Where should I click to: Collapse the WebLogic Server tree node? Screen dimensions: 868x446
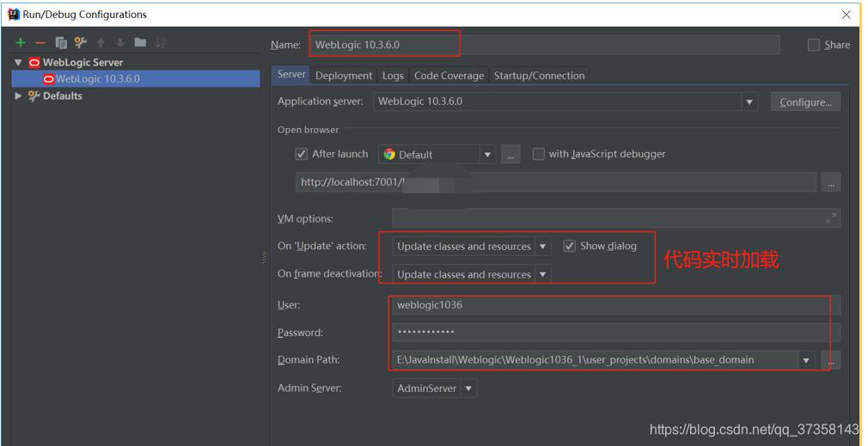click(18, 63)
